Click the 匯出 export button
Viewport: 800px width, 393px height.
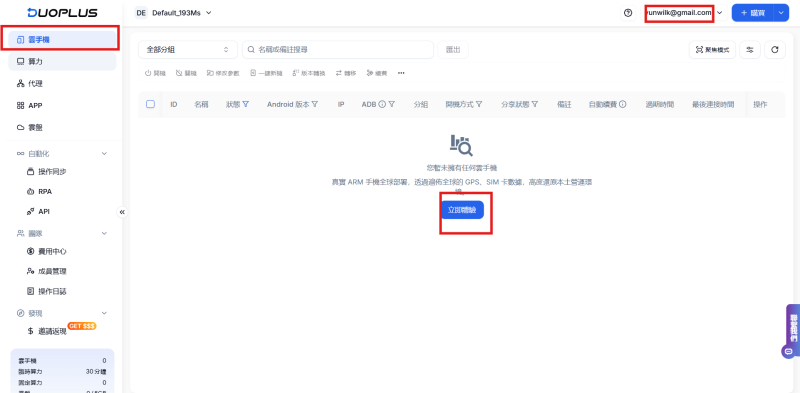(x=453, y=50)
